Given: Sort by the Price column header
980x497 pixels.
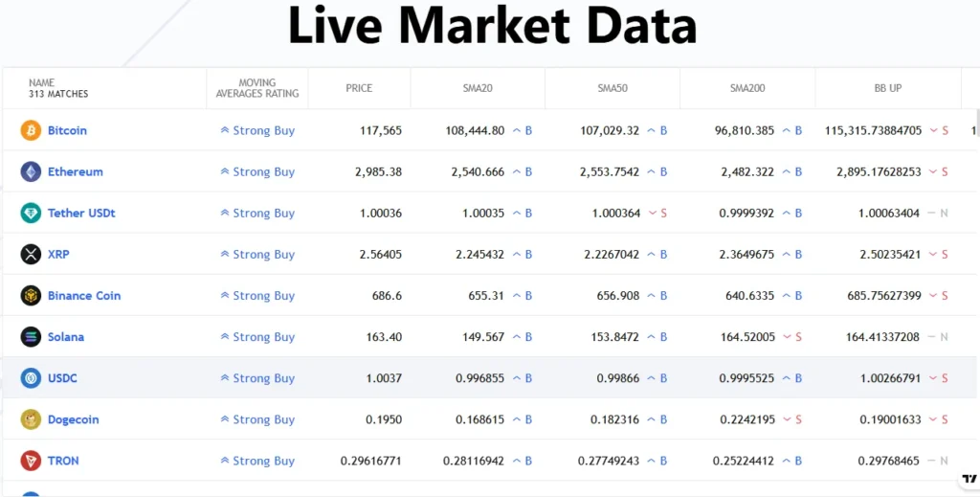Looking at the screenshot, I should click(359, 88).
